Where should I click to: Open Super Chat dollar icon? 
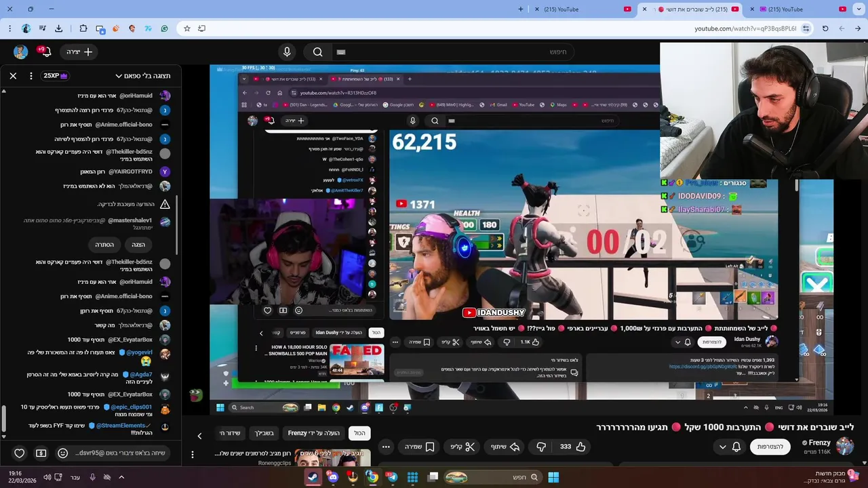[41, 453]
